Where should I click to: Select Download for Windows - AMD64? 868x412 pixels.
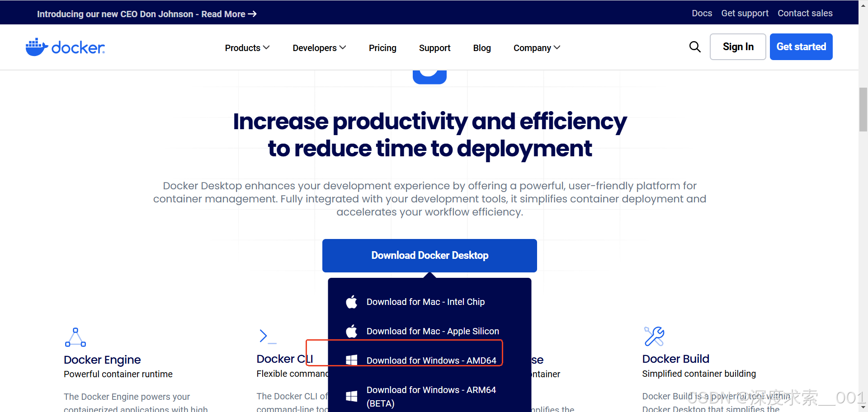click(x=431, y=360)
